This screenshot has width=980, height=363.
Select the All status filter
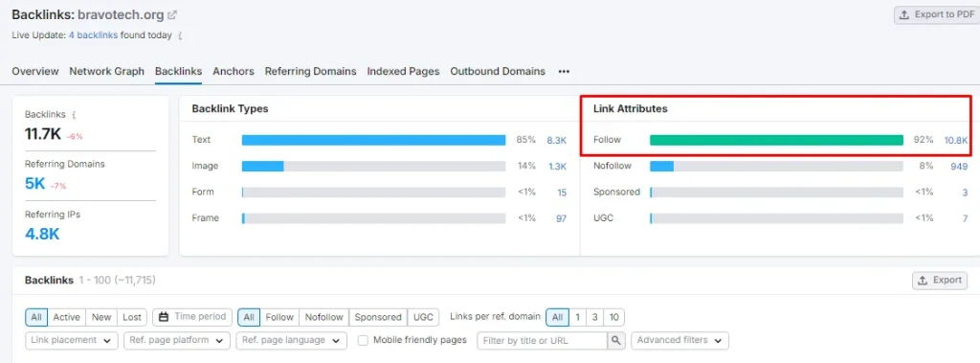pos(36,317)
